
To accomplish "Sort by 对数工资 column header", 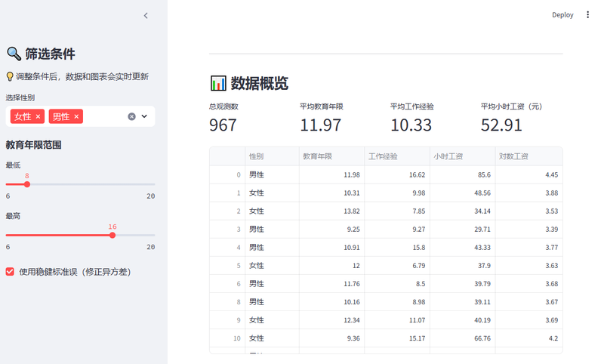I will (x=514, y=156).
